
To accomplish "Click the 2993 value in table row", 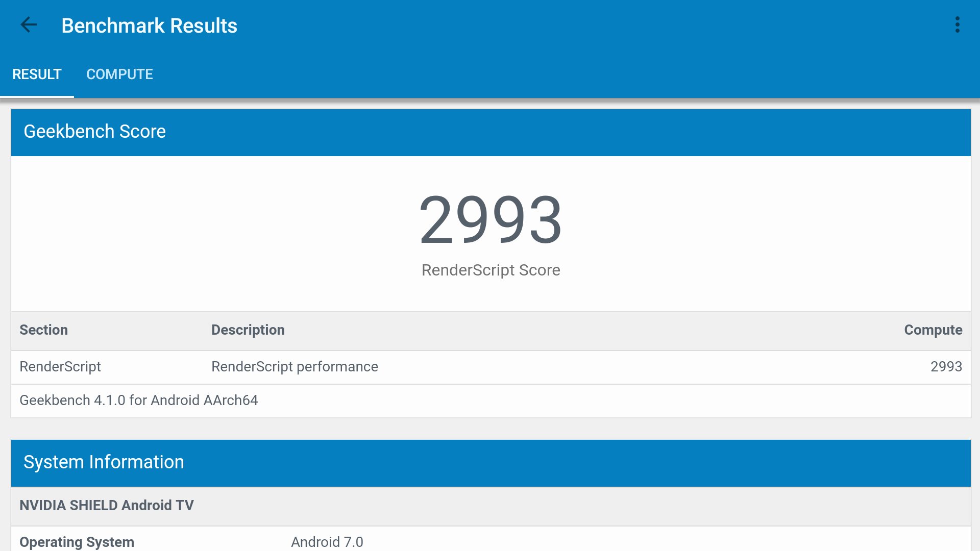I will [946, 367].
